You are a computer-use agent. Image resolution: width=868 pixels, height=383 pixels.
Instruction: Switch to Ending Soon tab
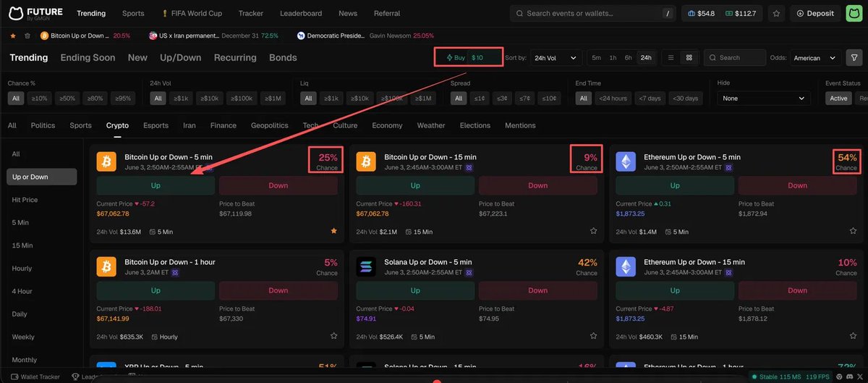[88, 57]
